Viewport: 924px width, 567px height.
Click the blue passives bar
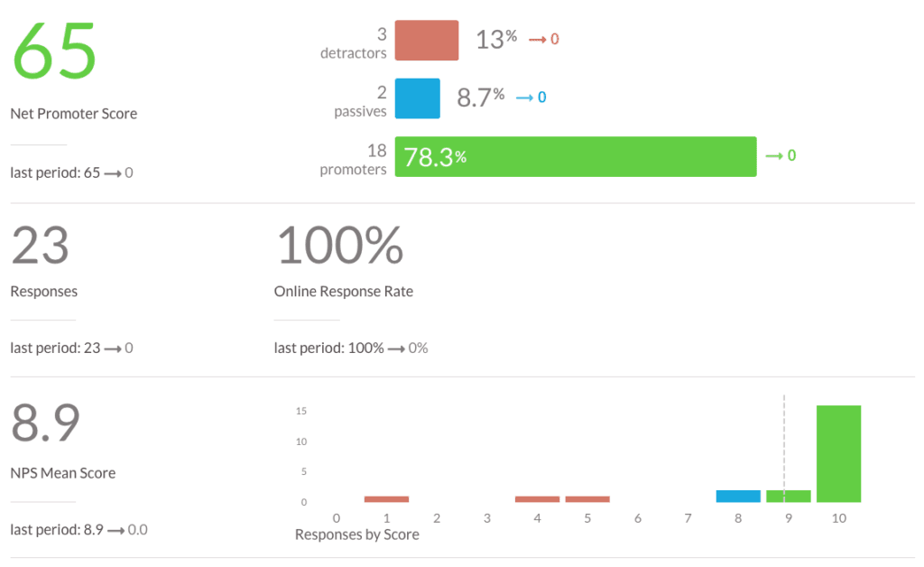click(417, 98)
